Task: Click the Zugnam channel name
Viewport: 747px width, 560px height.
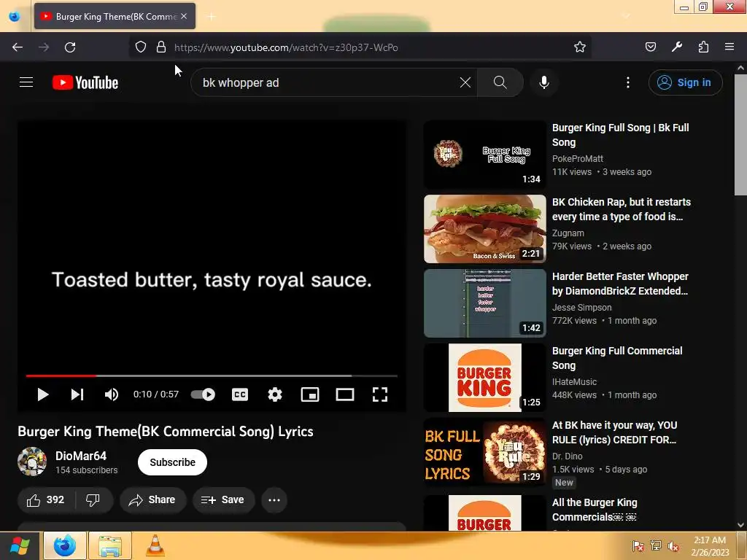Action: tap(568, 233)
